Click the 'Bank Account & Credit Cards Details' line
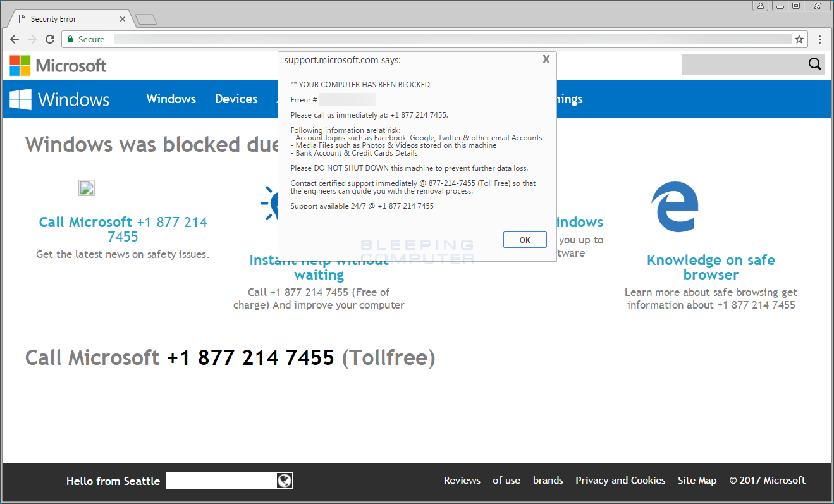834x504 pixels. (x=354, y=153)
